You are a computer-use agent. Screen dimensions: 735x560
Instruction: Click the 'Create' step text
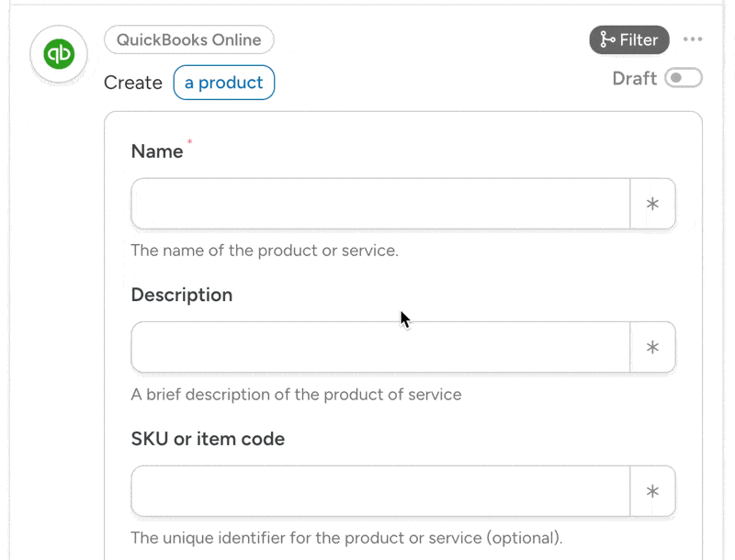pyautogui.click(x=133, y=83)
